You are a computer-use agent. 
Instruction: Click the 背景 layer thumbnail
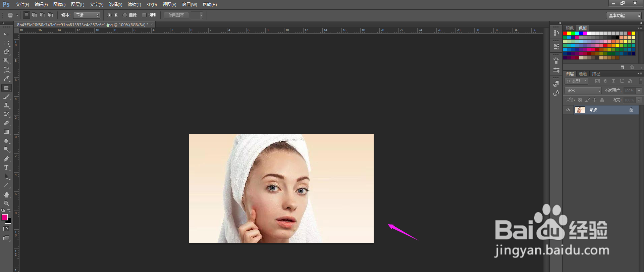coord(580,110)
